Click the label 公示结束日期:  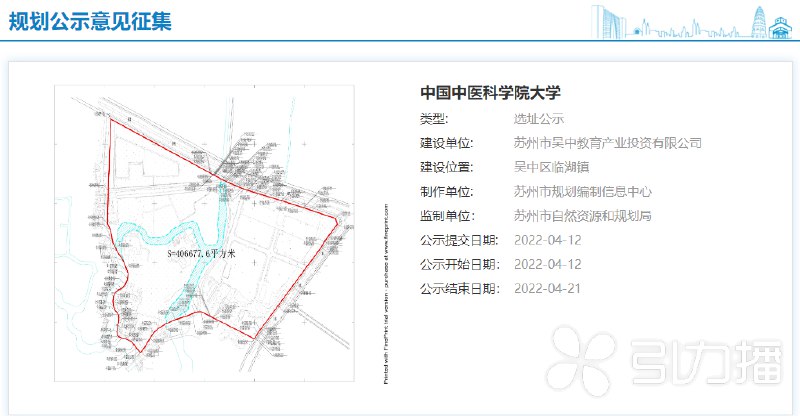click(x=460, y=288)
